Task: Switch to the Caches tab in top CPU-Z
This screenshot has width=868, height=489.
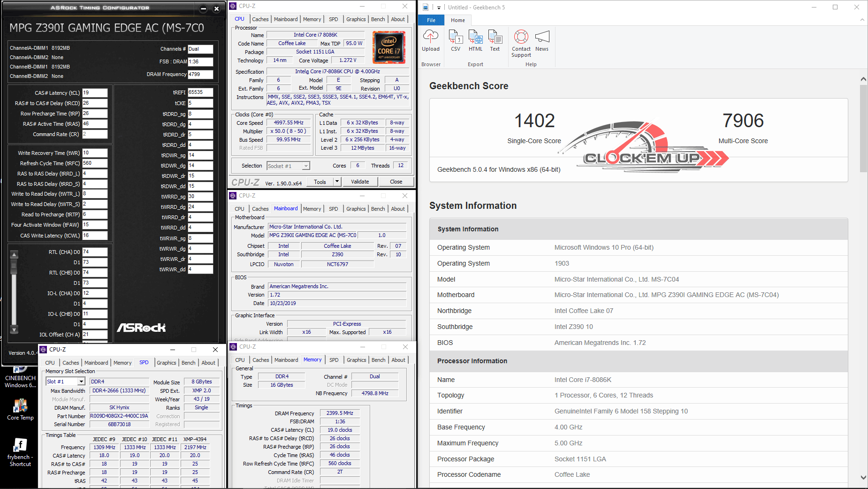Action: click(260, 19)
